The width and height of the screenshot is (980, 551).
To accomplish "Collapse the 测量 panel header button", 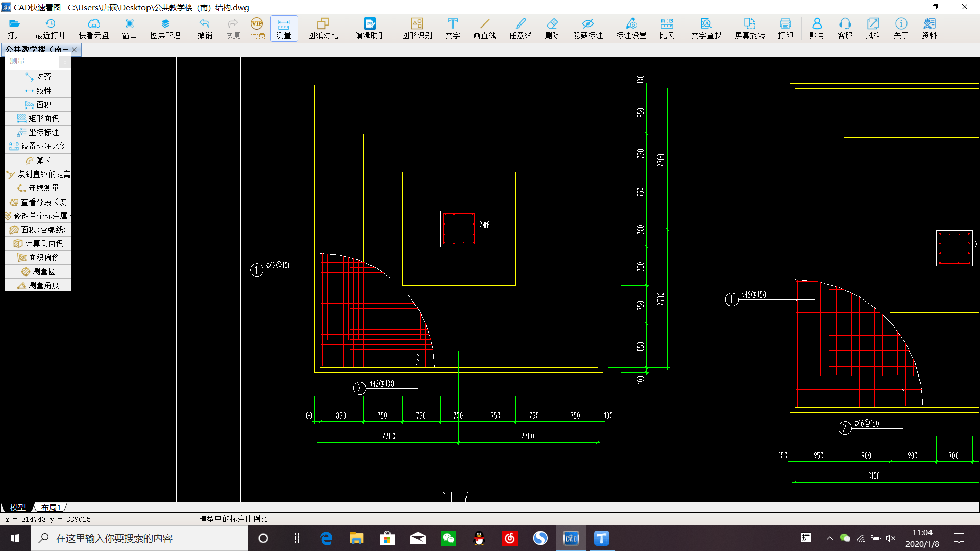I will coord(65,62).
